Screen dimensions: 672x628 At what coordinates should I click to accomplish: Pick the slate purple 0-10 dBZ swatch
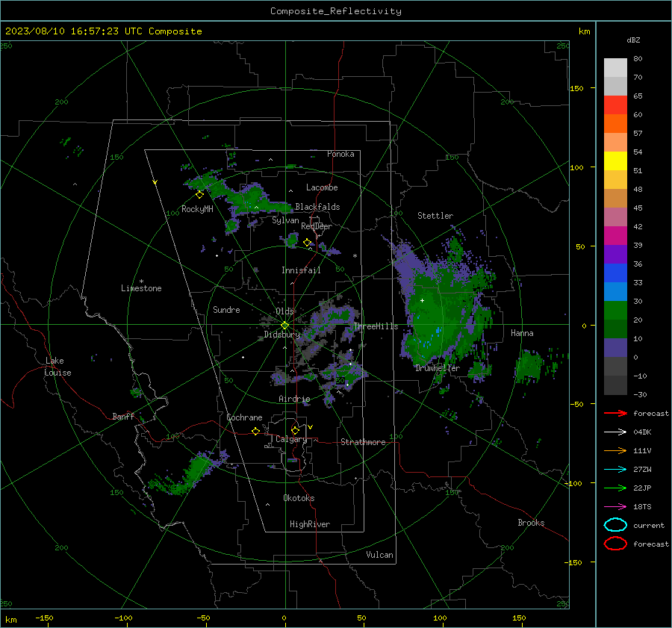[615, 348]
